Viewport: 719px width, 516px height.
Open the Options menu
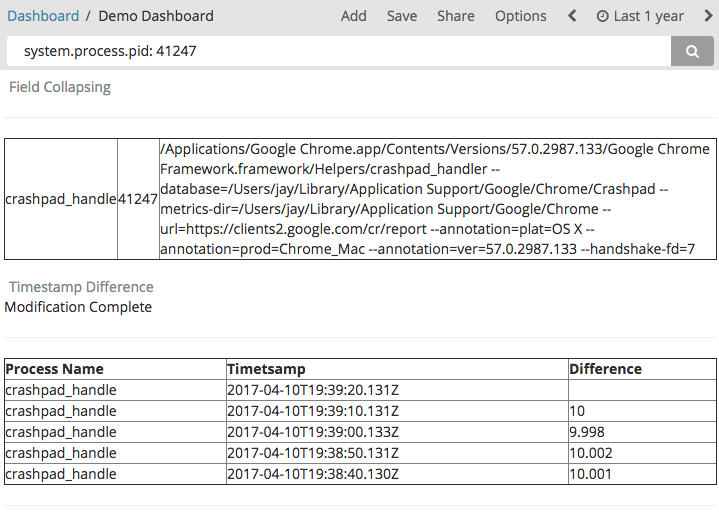tap(520, 16)
